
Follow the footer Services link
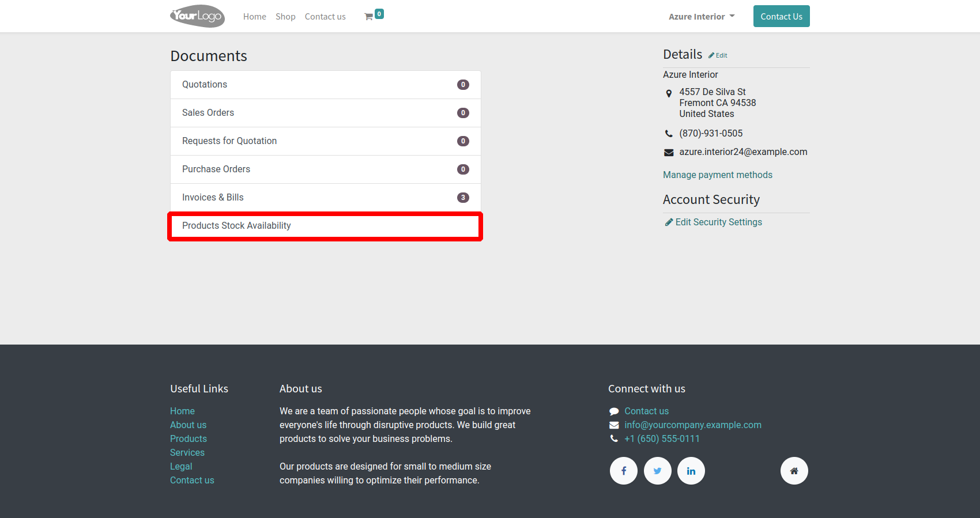tap(187, 452)
